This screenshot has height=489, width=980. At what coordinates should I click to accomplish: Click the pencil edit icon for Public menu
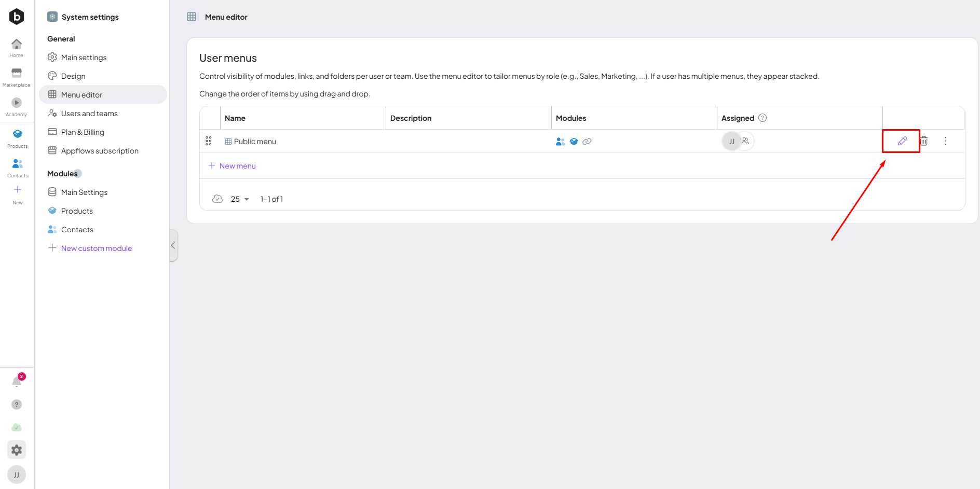pos(902,141)
